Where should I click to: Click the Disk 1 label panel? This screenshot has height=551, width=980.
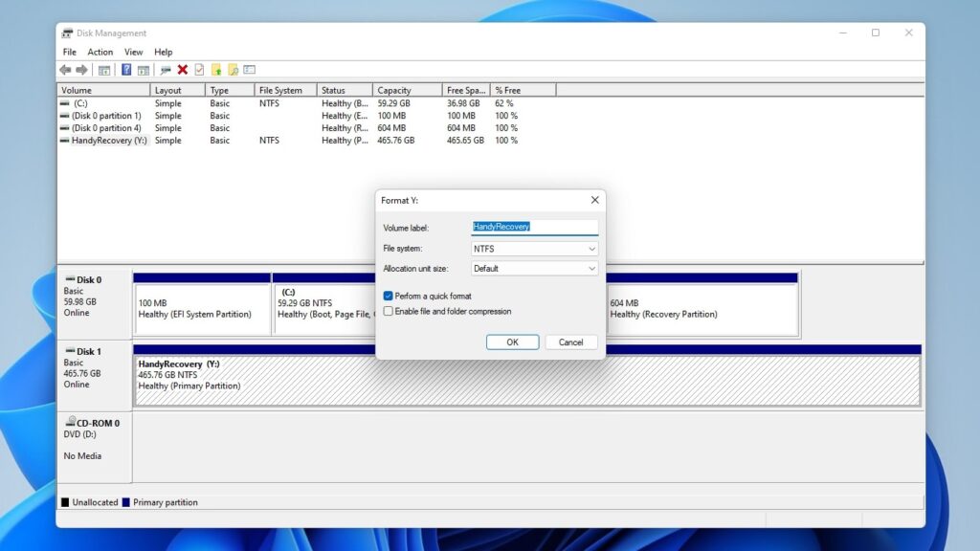pyautogui.click(x=95, y=375)
